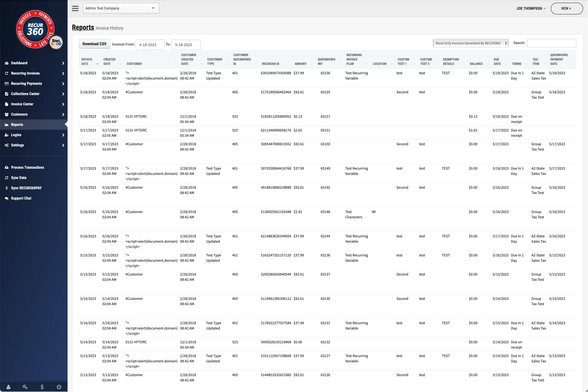
Task: Expand the Collections Center chevron
Action: pos(63,94)
